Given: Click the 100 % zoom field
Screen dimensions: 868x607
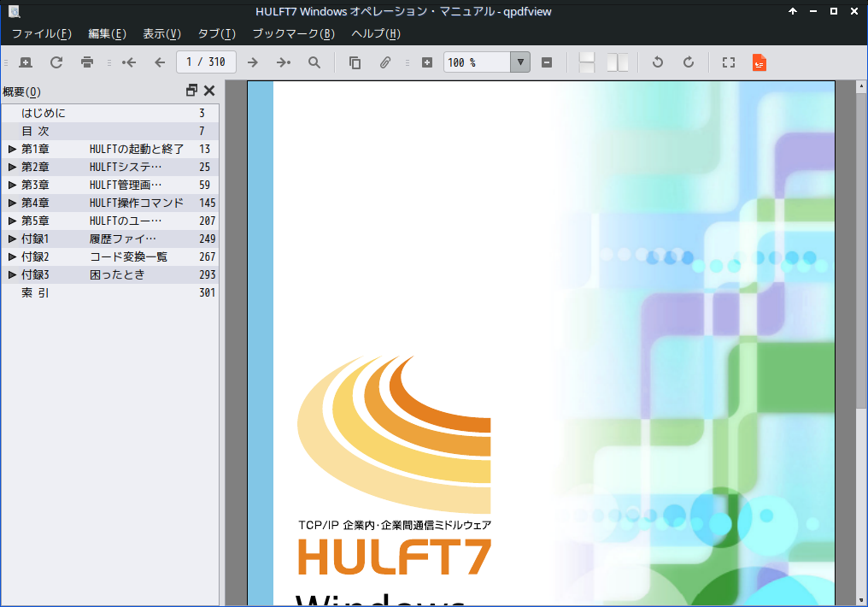Looking at the screenshot, I should (x=477, y=62).
